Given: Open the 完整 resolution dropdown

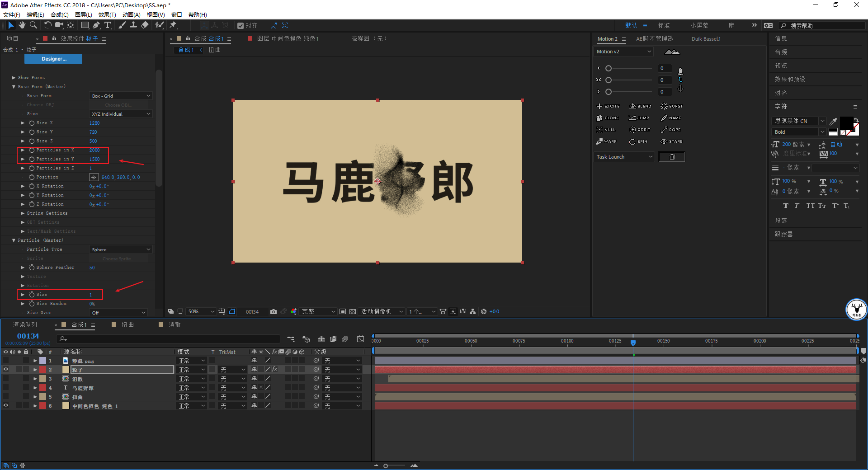Looking at the screenshot, I should click(x=319, y=312).
